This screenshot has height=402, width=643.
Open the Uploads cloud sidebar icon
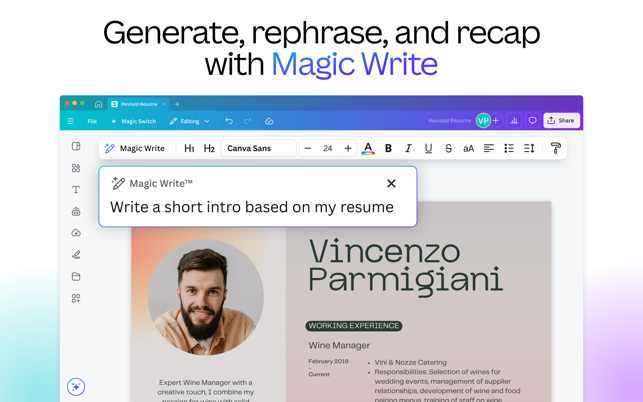click(x=76, y=233)
